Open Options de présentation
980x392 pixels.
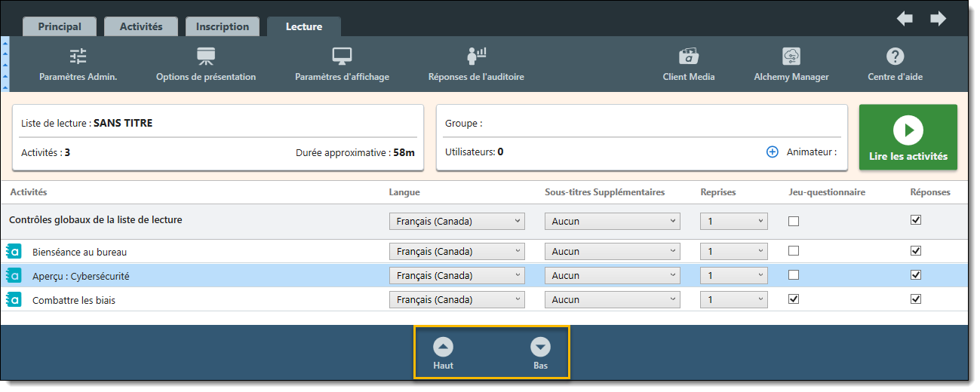[x=205, y=57]
